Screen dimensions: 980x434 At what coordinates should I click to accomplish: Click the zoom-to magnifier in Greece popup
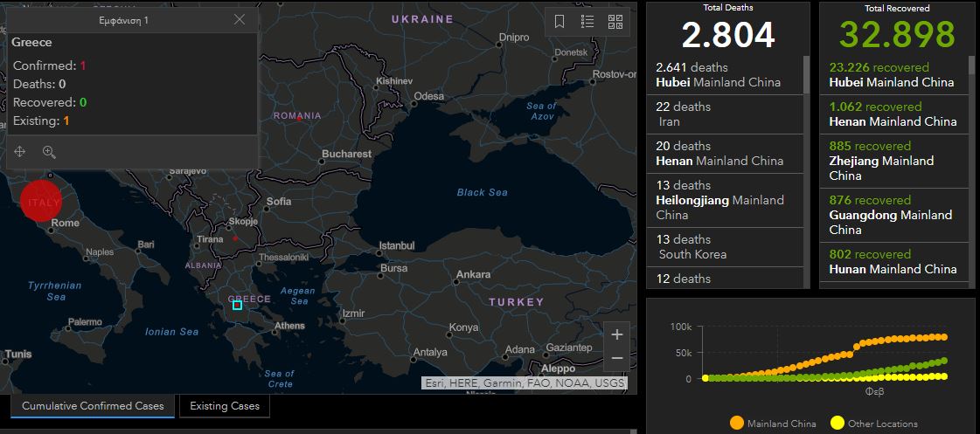pos(49,152)
